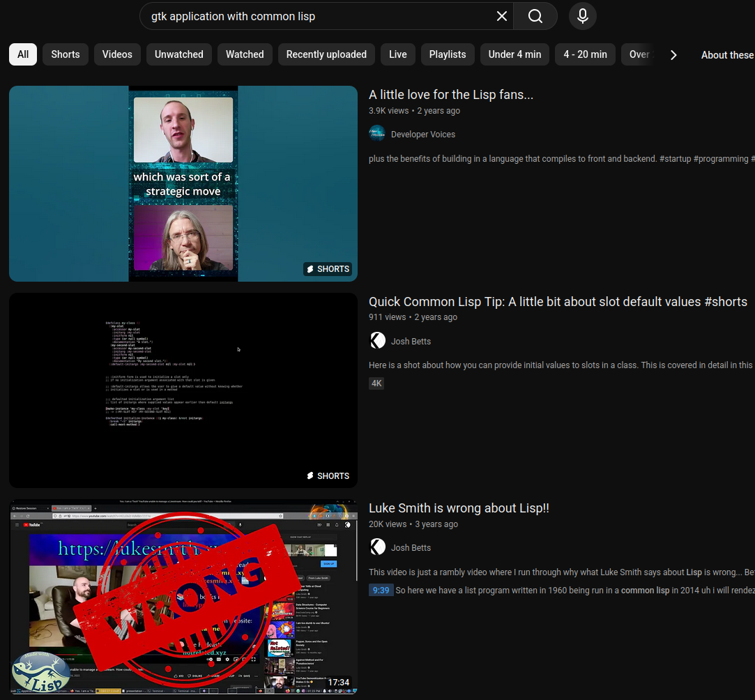Open Luke Smith is wrong about Lisp title
This screenshot has height=700, width=755.
click(459, 508)
